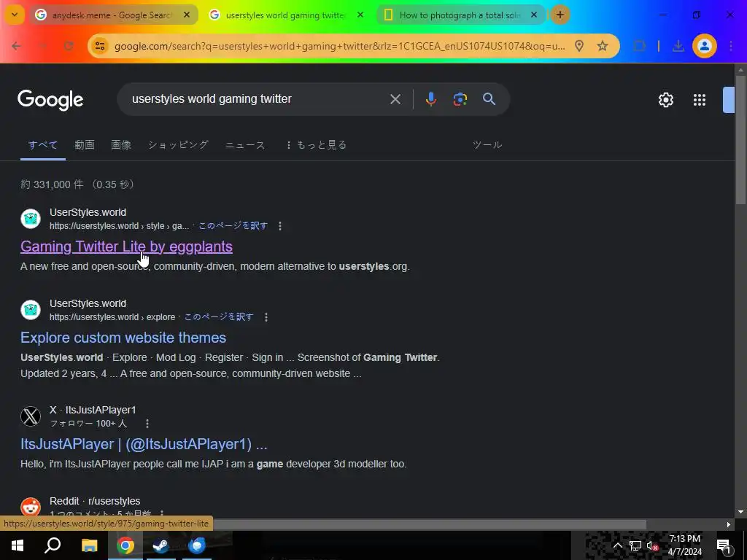Click the horizontal scrollbar right arrow

729,524
